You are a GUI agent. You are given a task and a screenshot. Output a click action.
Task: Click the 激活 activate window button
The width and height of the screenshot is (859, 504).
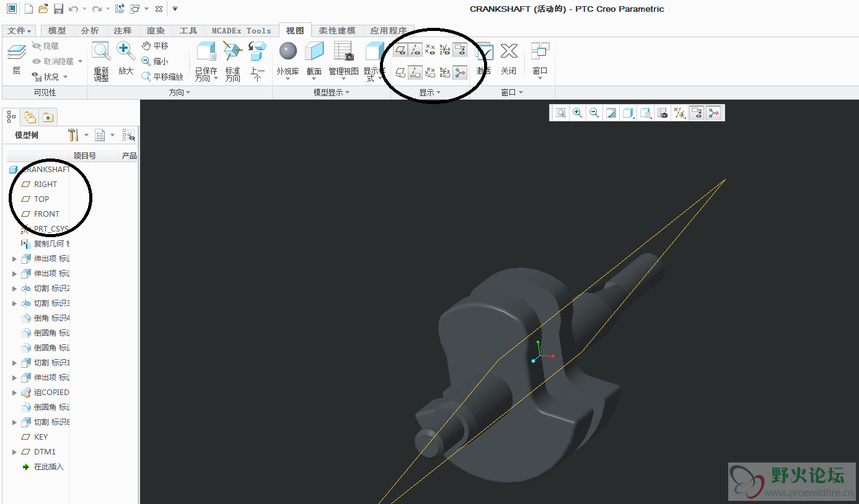(x=483, y=59)
